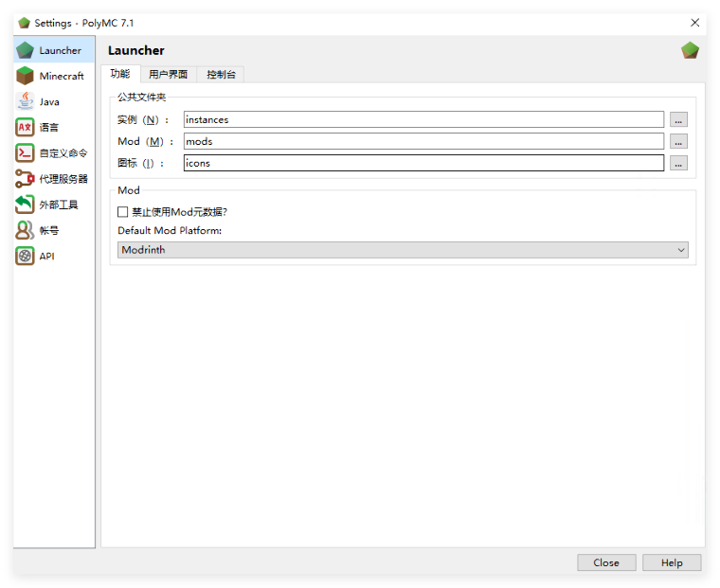Click the mods folder input field
Screen dimensions: 720x588
point(423,141)
